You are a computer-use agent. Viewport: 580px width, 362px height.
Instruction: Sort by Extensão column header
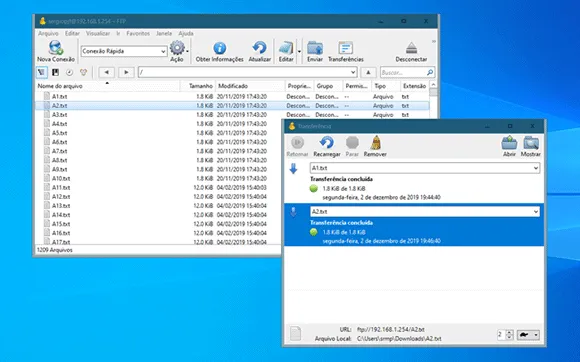point(415,86)
